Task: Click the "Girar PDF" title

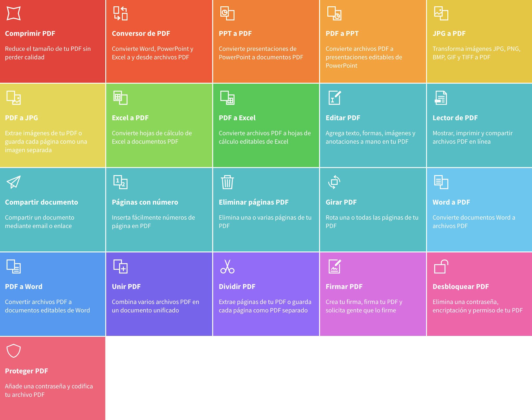Action: point(341,202)
